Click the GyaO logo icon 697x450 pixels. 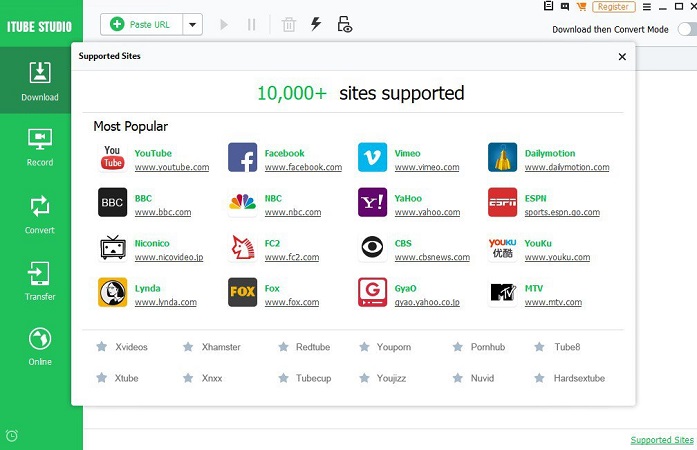click(373, 292)
